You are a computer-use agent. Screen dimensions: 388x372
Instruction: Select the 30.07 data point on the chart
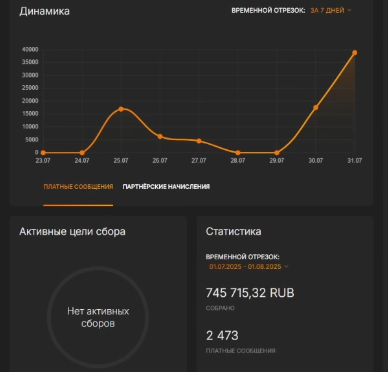click(316, 108)
